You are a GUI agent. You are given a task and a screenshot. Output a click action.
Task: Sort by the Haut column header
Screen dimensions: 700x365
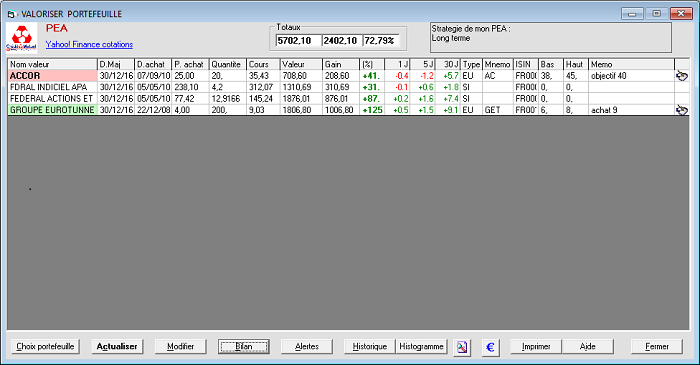pyautogui.click(x=576, y=64)
